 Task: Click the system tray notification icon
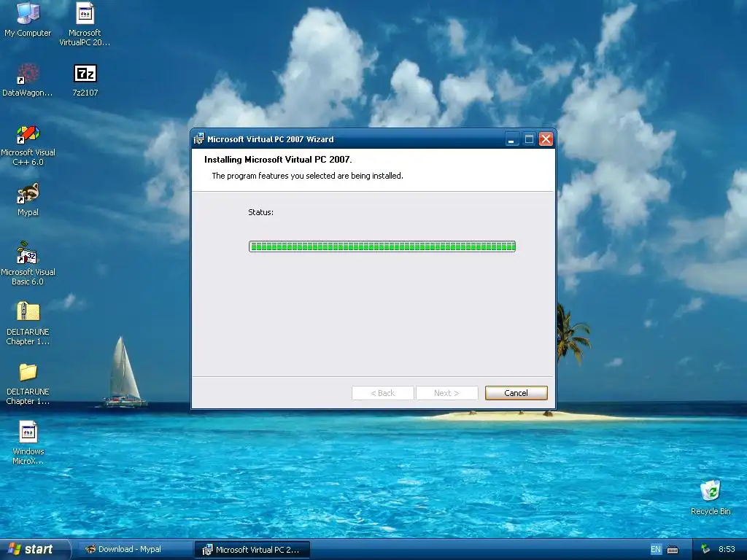pos(705,549)
